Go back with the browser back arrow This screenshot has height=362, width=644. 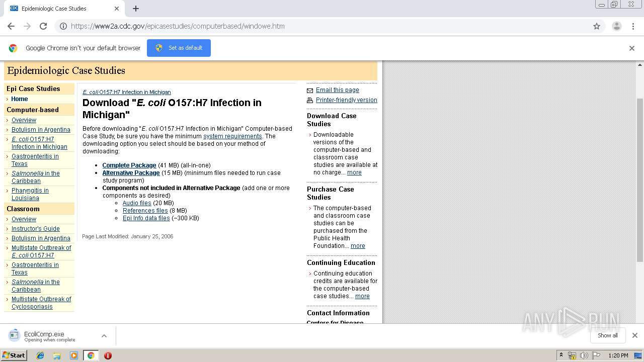[11, 26]
